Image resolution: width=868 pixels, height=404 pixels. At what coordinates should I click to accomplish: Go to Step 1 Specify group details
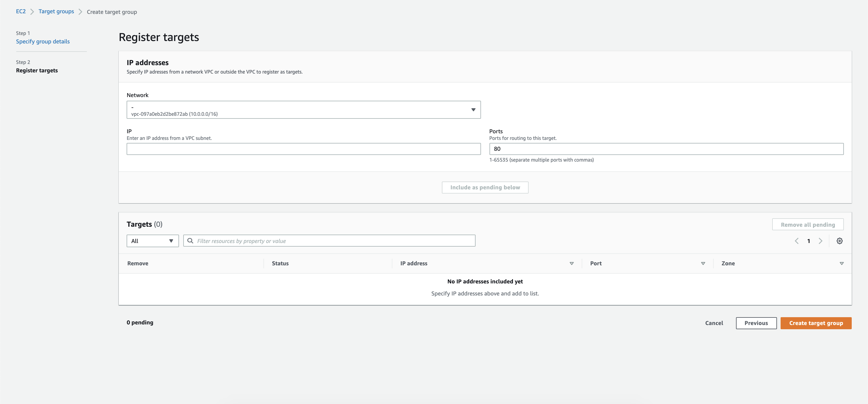(x=43, y=41)
